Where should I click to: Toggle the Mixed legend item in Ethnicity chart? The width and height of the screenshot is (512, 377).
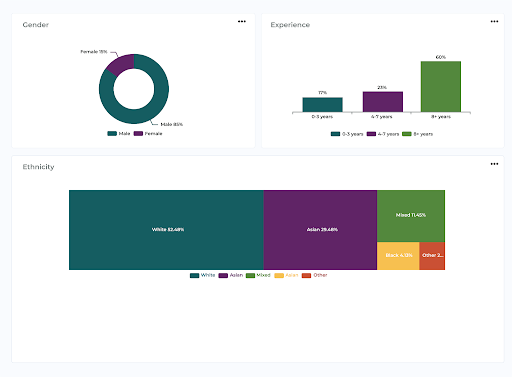(x=258, y=275)
